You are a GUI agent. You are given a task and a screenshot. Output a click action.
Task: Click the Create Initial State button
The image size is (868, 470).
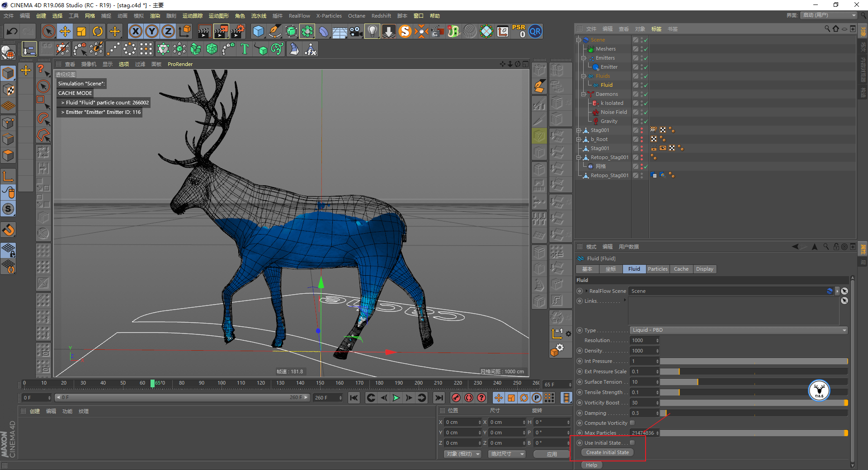607,452
